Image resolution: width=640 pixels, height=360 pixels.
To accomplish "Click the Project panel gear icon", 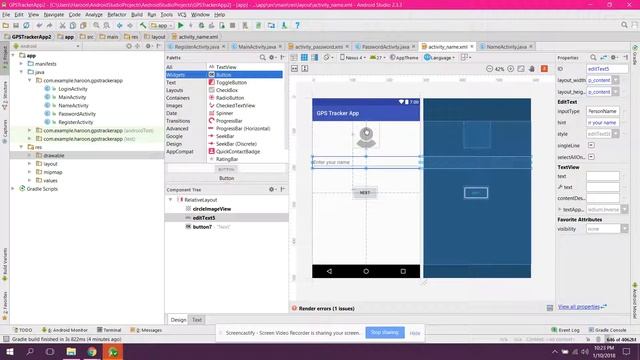I will [x=149, y=46].
